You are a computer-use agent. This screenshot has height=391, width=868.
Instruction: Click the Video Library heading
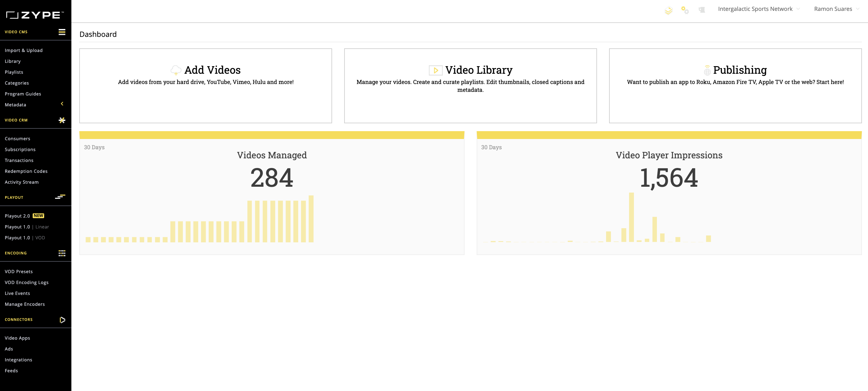[x=479, y=70]
